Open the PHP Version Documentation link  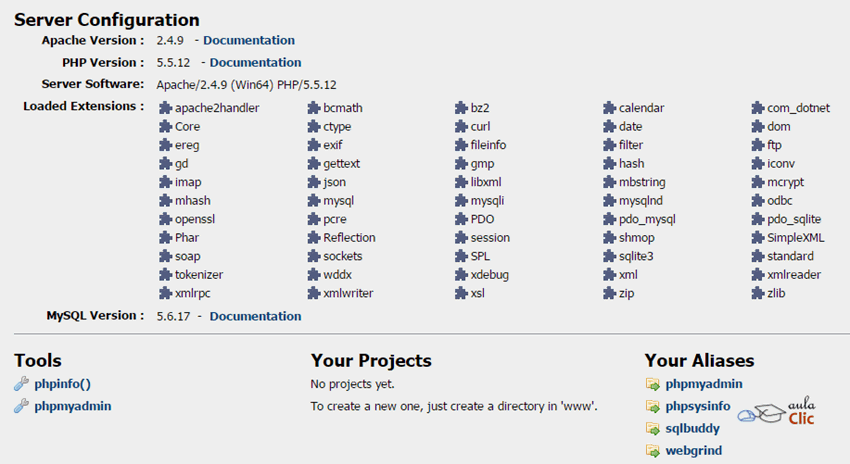coord(255,63)
